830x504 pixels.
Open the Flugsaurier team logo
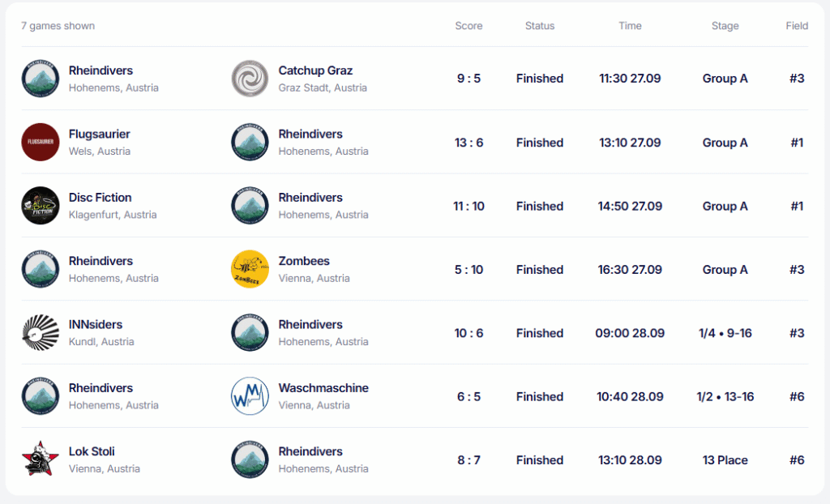(41, 143)
